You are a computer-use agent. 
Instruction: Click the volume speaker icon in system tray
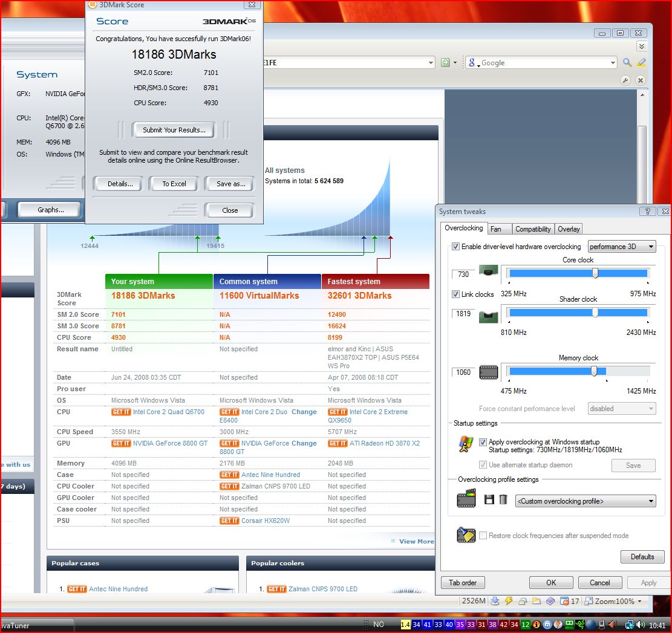pos(641,625)
